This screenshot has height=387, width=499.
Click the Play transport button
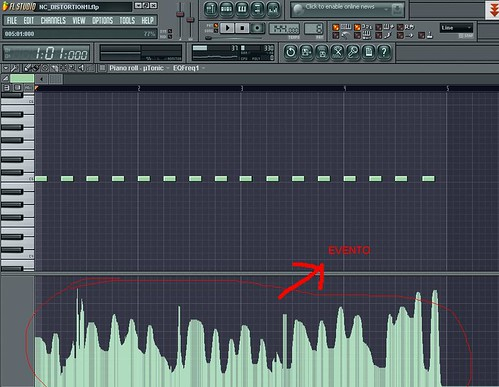(227, 28)
